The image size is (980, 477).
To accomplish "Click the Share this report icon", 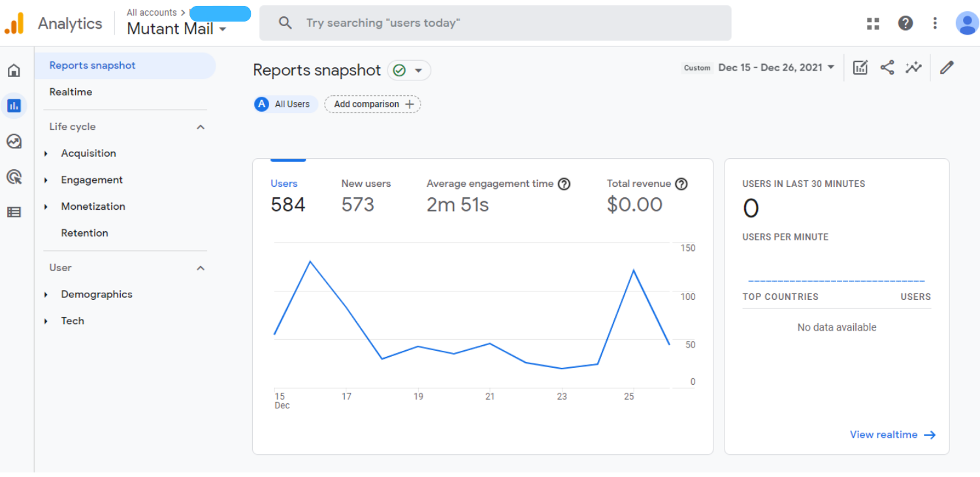I will (x=887, y=67).
